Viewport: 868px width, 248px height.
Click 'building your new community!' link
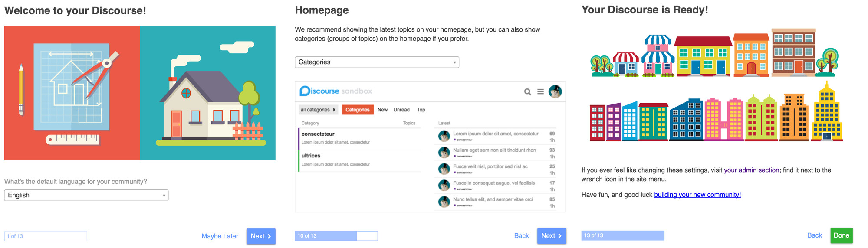pyautogui.click(x=697, y=195)
